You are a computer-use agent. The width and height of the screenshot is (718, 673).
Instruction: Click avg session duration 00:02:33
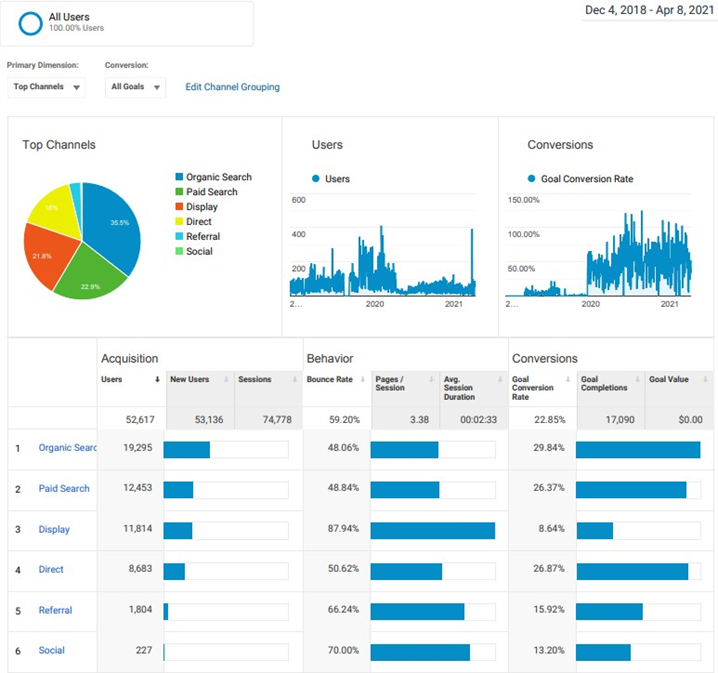click(478, 419)
